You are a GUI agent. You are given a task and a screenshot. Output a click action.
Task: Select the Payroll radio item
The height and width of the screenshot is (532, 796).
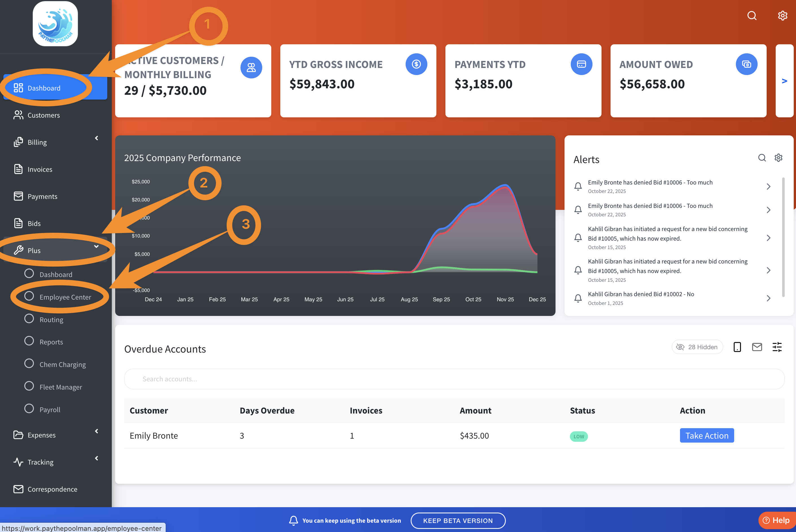[x=50, y=409]
